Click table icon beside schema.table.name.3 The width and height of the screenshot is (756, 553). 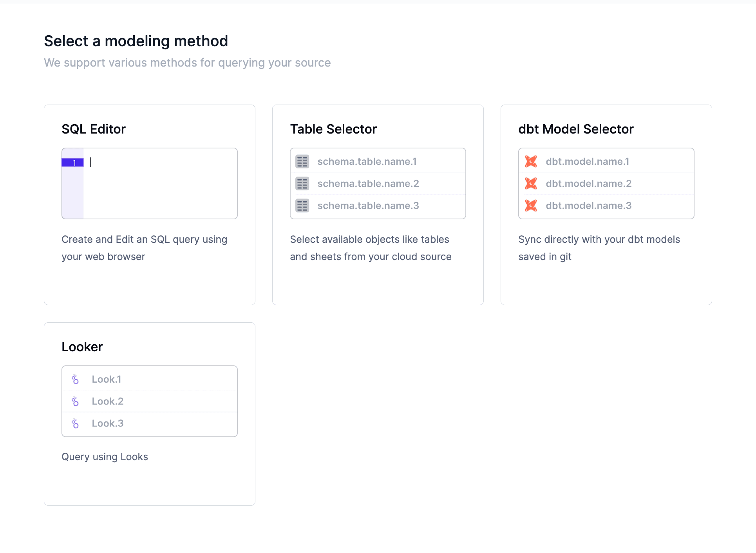[x=302, y=206]
